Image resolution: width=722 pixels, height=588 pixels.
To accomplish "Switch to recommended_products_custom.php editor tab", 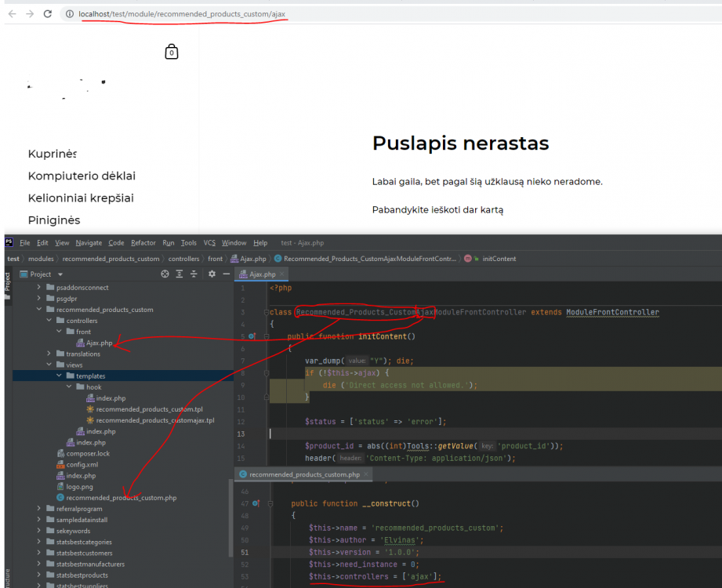I will click(304, 474).
